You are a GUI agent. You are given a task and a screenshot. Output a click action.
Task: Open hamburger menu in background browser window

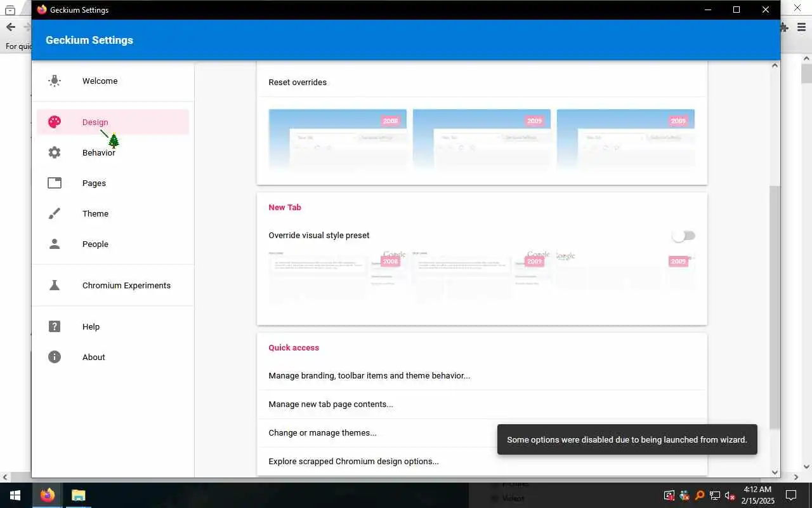(802, 27)
